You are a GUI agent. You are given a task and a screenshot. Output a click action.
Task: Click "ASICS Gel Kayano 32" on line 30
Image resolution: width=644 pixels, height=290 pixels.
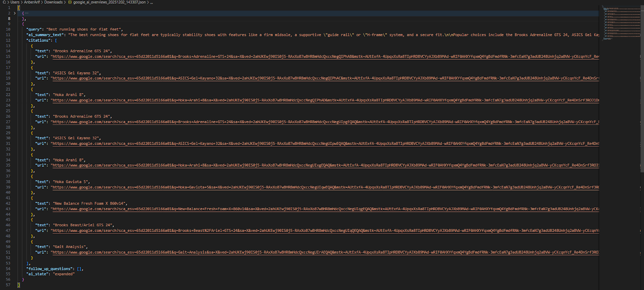[x=76, y=138]
